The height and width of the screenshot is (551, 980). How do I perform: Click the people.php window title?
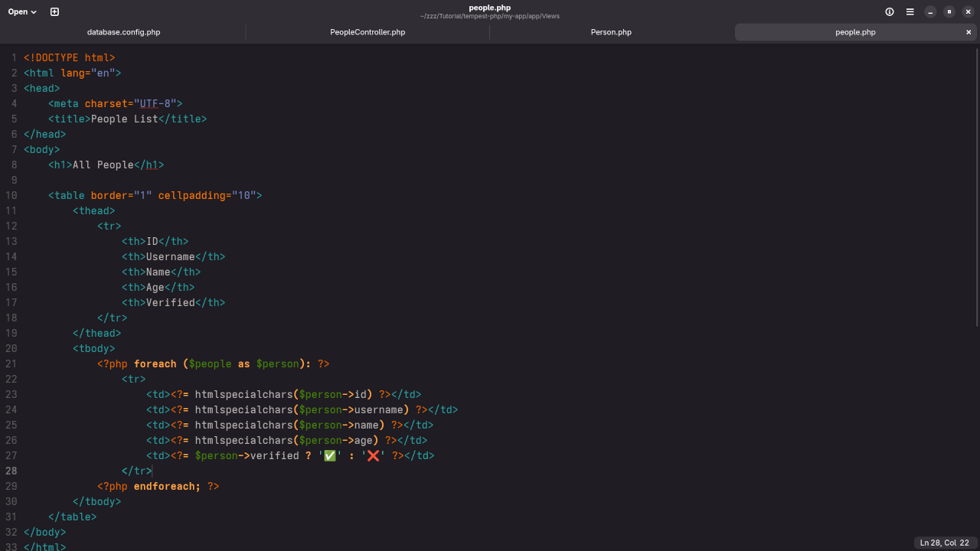490,8
